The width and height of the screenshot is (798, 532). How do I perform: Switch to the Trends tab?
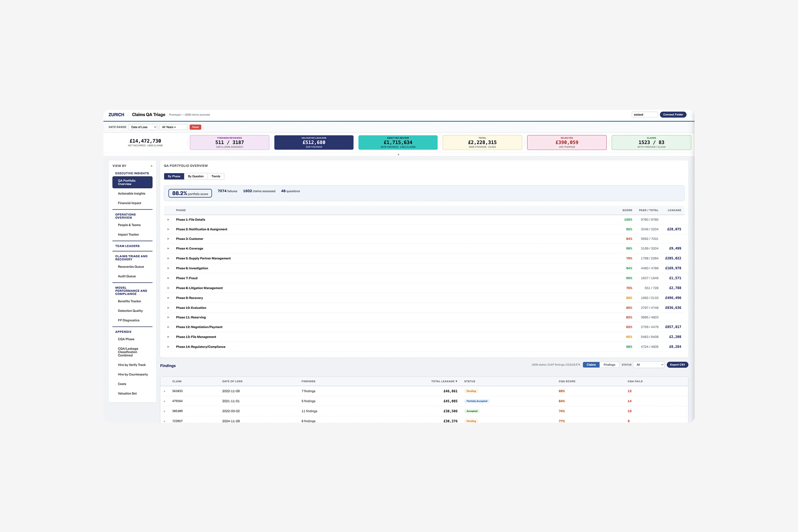click(216, 176)
